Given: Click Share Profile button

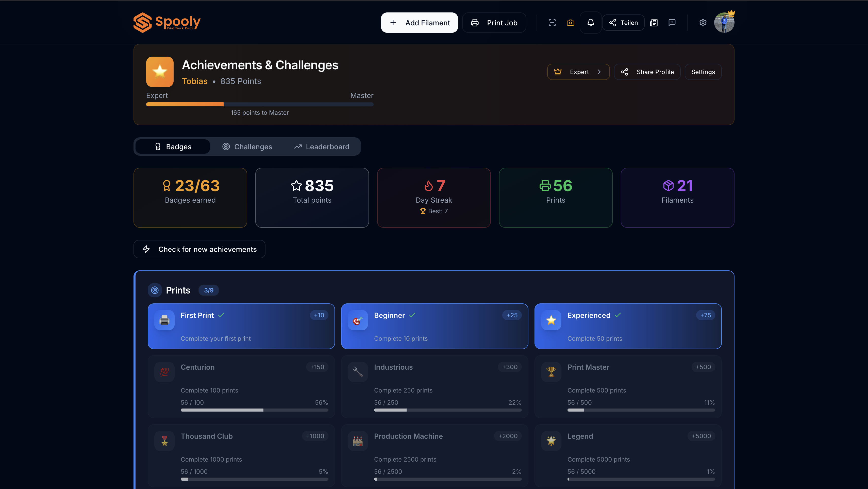Looking at the screenshot, I should [647, 72].
